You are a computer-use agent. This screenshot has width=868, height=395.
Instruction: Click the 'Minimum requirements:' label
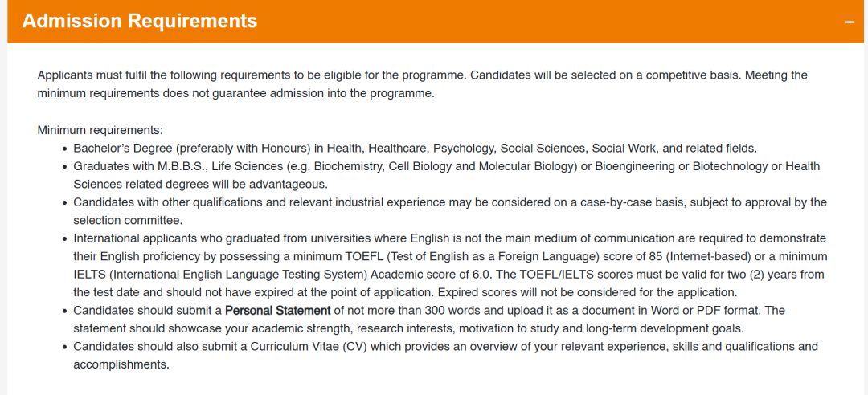100,130
